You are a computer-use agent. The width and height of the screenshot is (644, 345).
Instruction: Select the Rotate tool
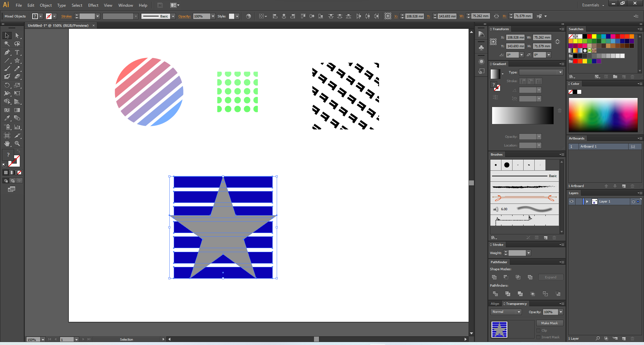7,85
